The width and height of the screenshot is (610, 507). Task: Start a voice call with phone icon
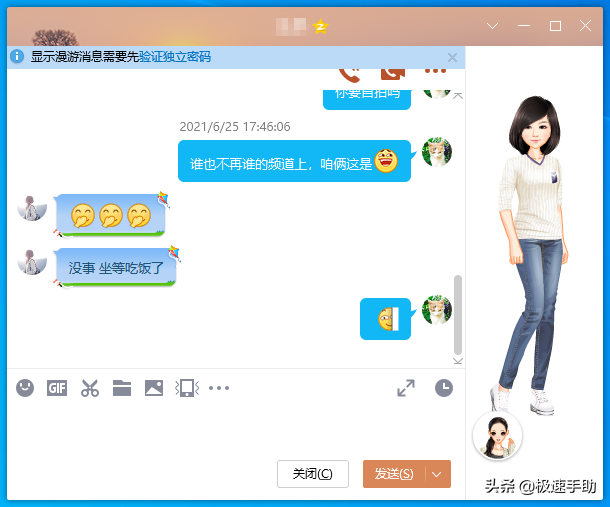point(350,75)
